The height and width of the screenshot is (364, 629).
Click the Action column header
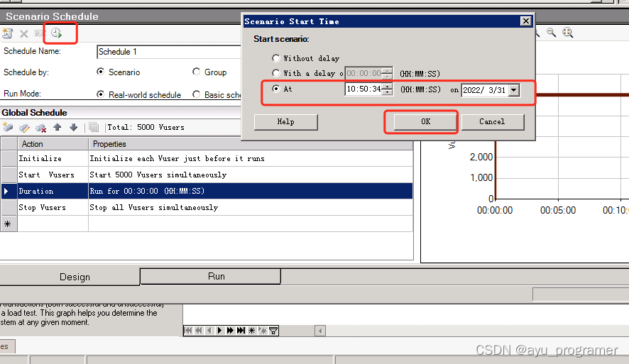(x=53, y=143)
